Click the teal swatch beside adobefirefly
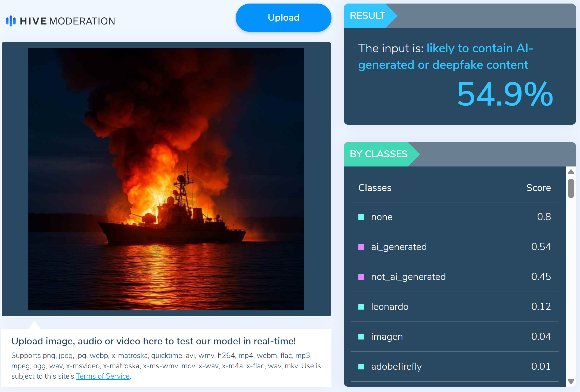 click(361, 367)
